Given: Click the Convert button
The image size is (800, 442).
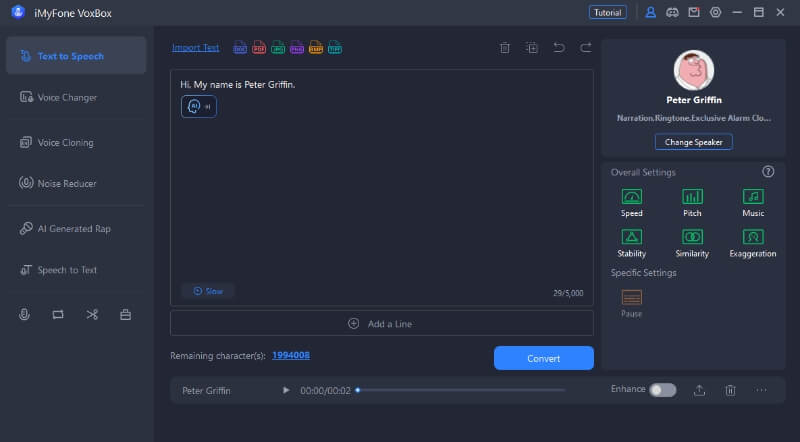Looking at the screenshot, I should (543, 358).
